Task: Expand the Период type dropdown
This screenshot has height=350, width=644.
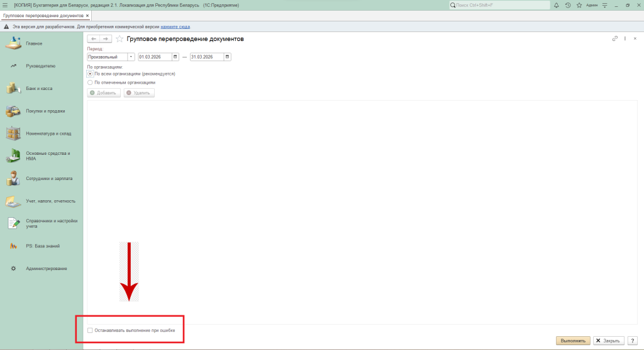Action: coord(131,57)
